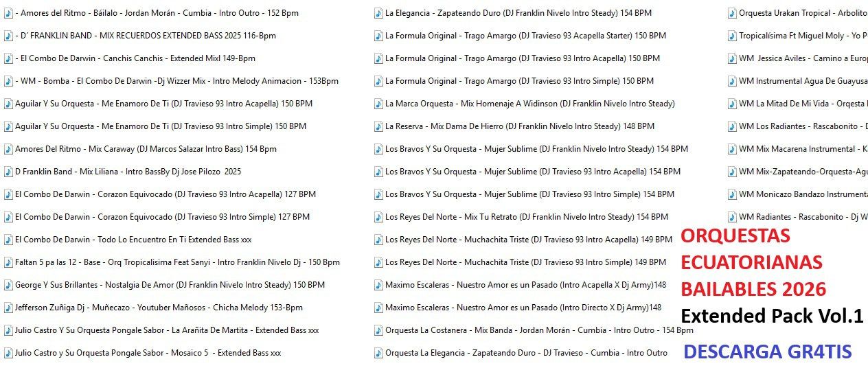The height and width of the screenshot is (368, 868).
Task: Select Corazon Equivocado Intro Simple 127 BPM
Action: tap(162, 217)
